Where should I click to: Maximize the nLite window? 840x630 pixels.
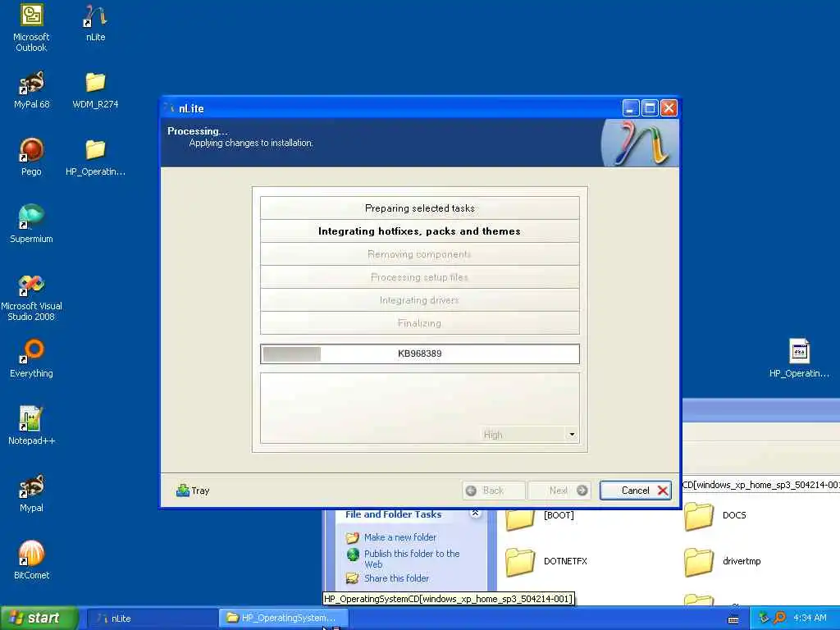coord(650,108)
